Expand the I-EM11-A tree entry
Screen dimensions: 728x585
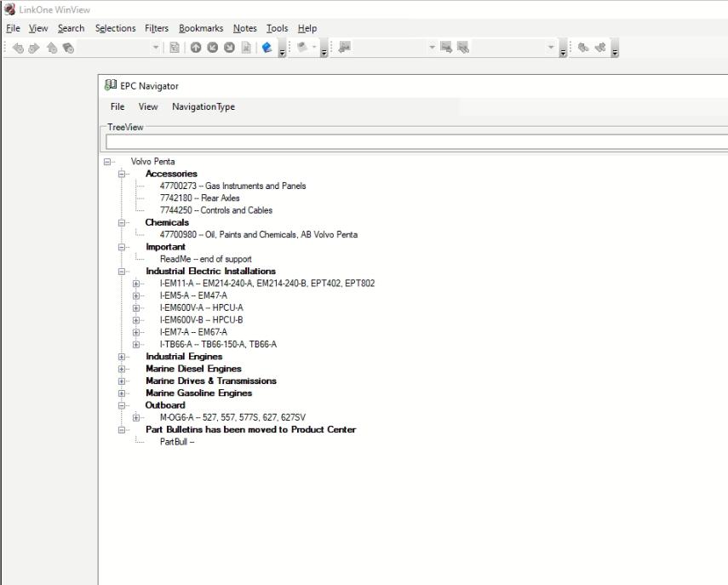(137, 284)
